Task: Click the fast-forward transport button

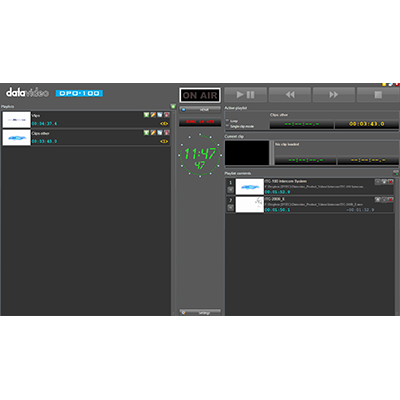Action: pos(334,95)
